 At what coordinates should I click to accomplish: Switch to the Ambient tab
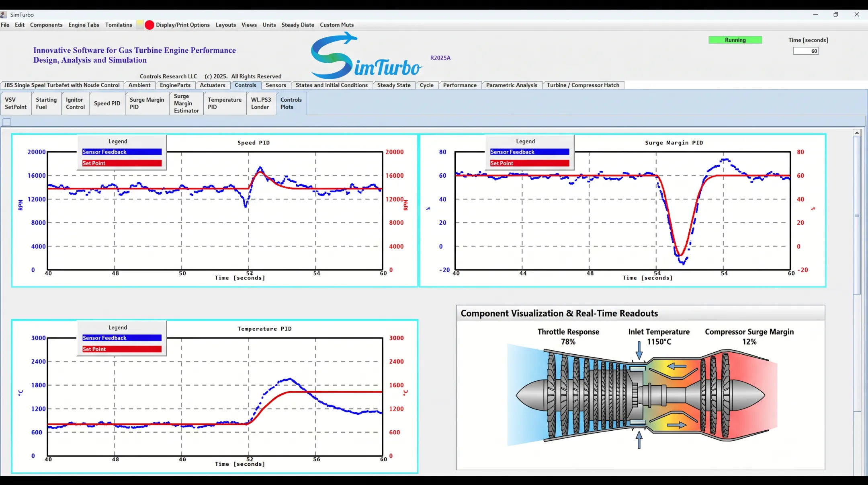click(x=139, y=85)
